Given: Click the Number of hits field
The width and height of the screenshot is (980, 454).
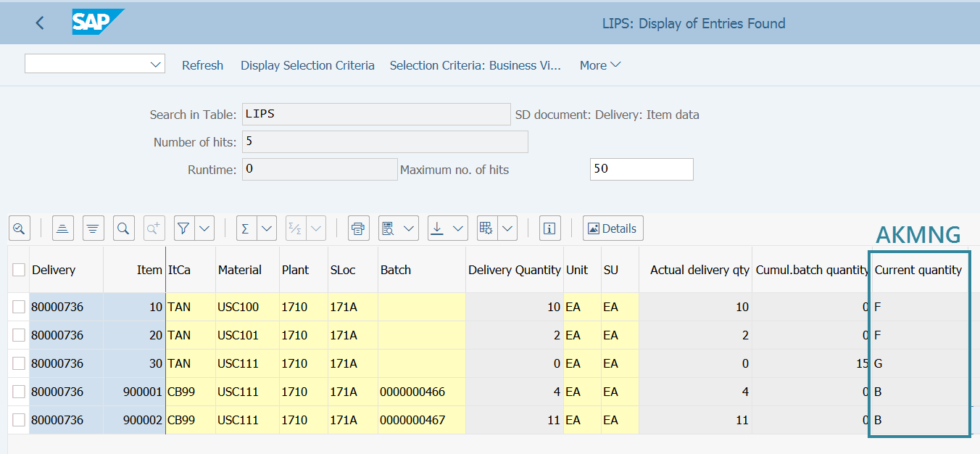Looking at the screenshot, I should pyautogui.click(x=385, y=141).
